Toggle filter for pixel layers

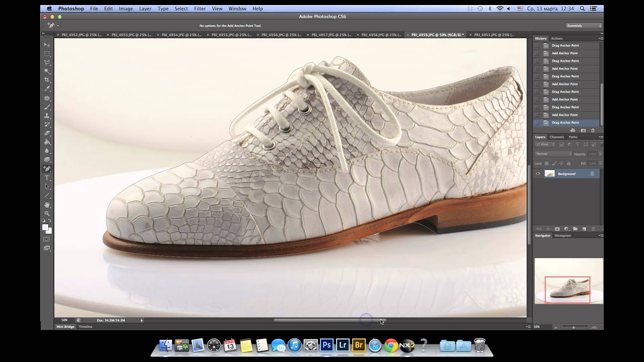click(x=561, y=144)
